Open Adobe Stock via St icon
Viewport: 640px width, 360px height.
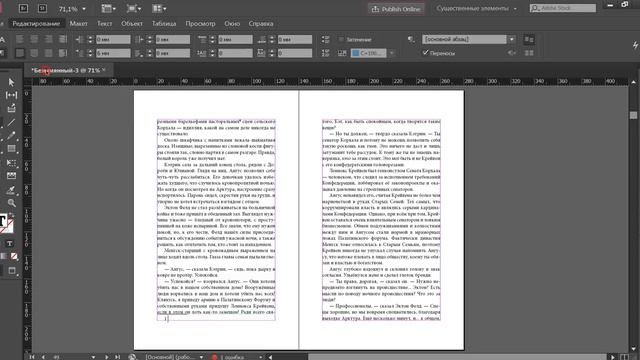[42, 8]
